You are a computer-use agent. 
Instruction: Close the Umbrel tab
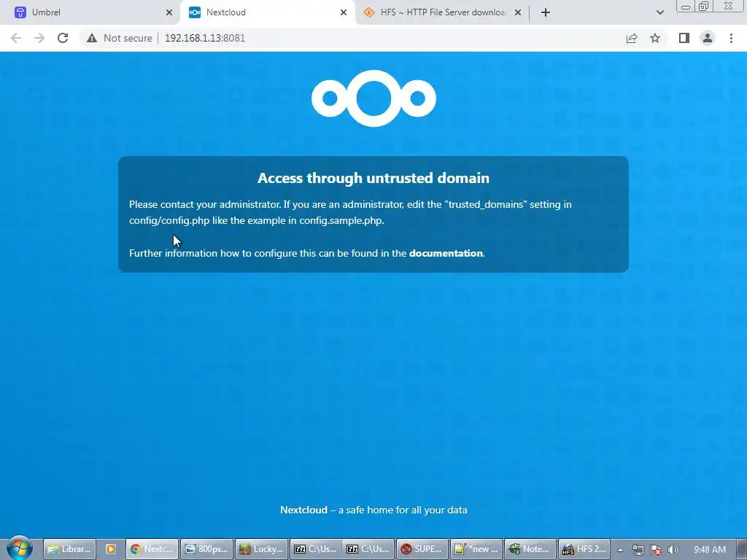169,12
